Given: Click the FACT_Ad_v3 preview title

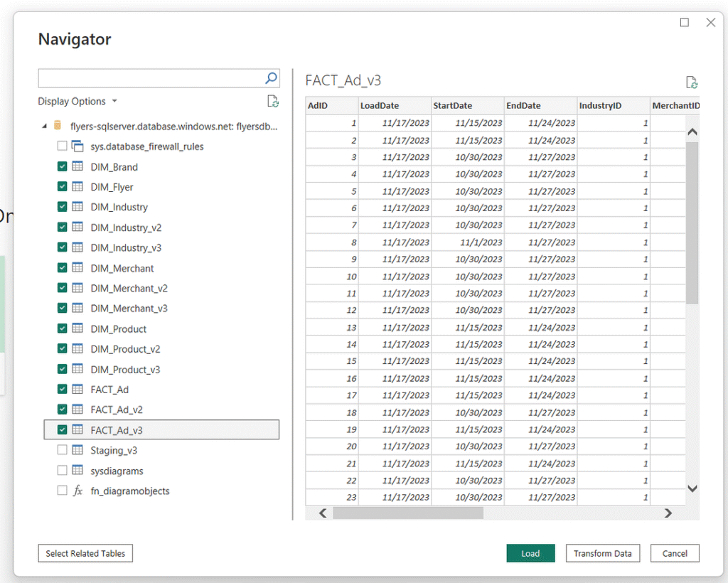Looking at the screenshot, I should click(x=343, y=81).
